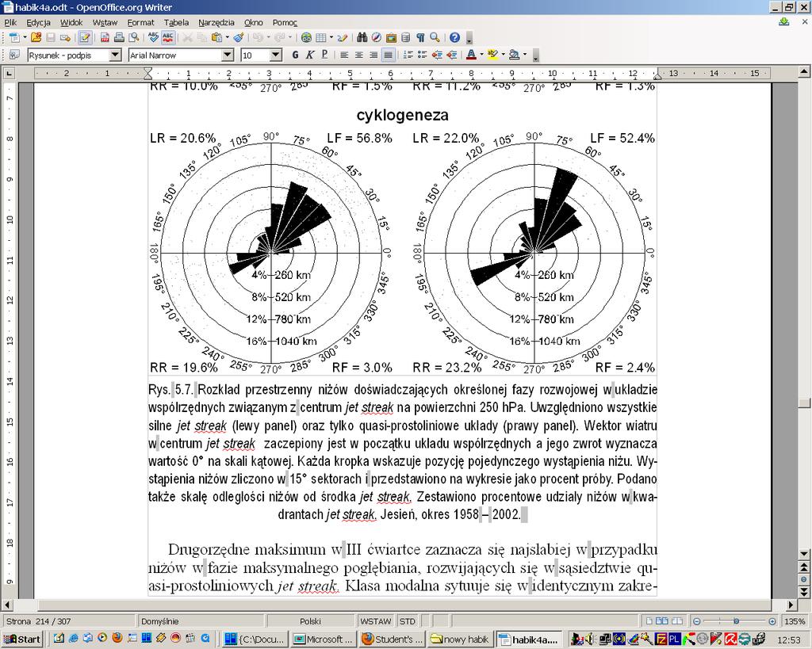Toggle nonprinting characters pilcrow

pos(420,37)
